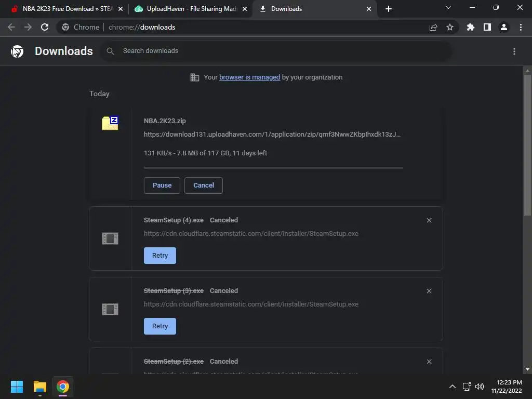Click the scrollbar down arrow
Screen dimensions: 532x399
tap(527, 370)
